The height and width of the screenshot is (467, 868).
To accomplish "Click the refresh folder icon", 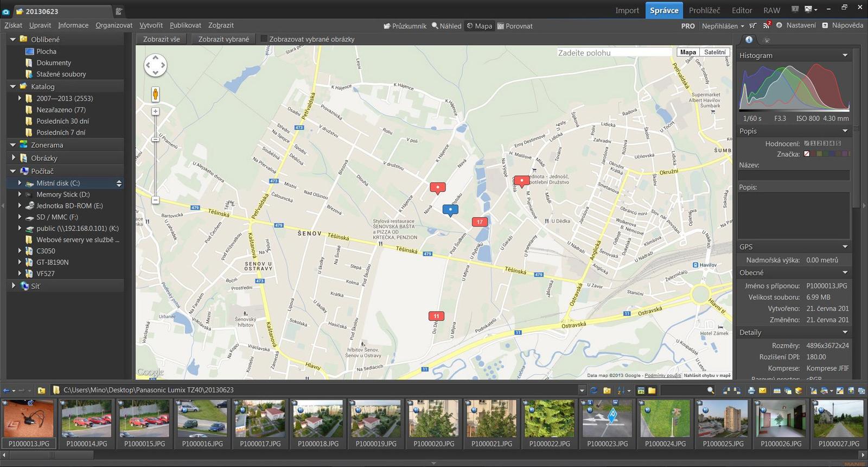I will pyautogui.click(x=593, y=390).
